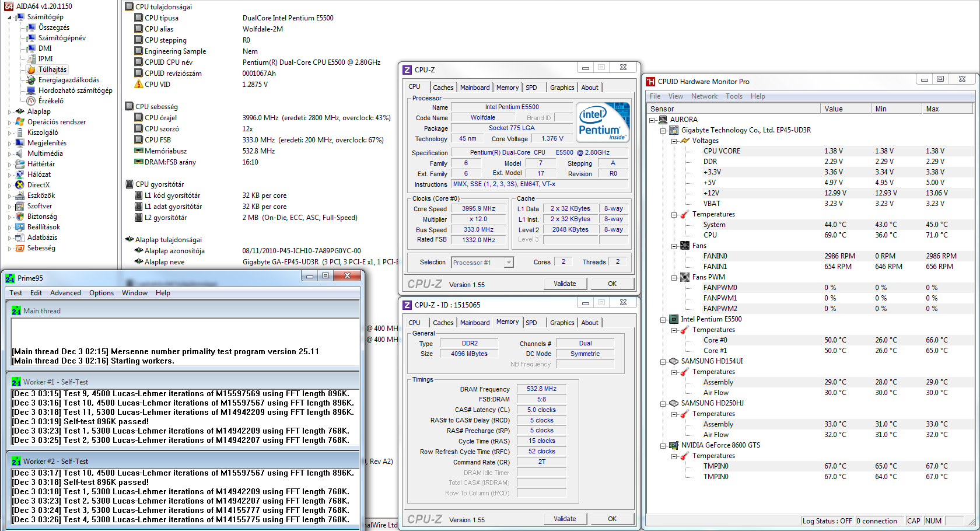Click the Alaplap motherboard icon
This screenshot has width=980, height=531.
coord(20,111)
